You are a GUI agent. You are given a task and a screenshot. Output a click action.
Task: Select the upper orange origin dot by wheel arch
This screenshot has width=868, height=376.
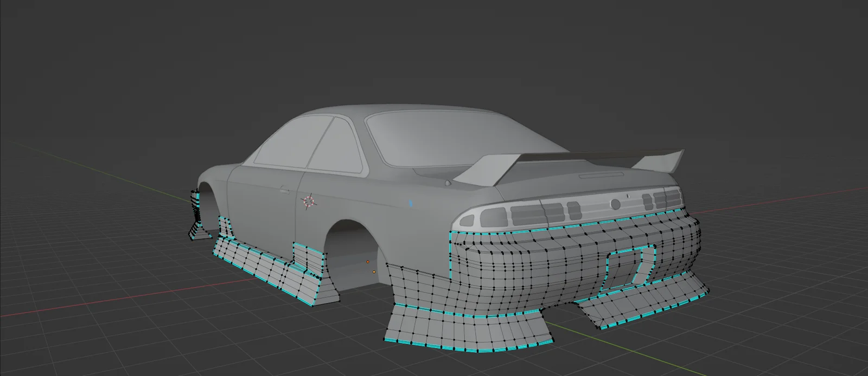(x=367, y=262)
